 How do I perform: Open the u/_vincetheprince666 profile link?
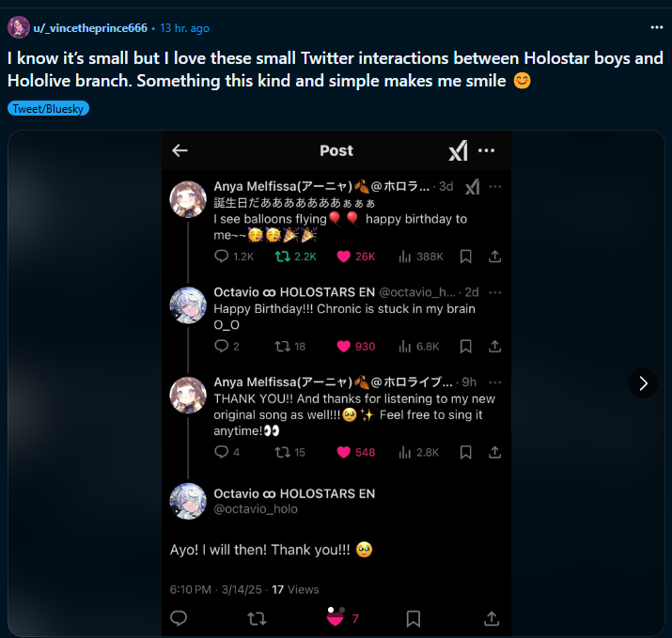[90, 28]
